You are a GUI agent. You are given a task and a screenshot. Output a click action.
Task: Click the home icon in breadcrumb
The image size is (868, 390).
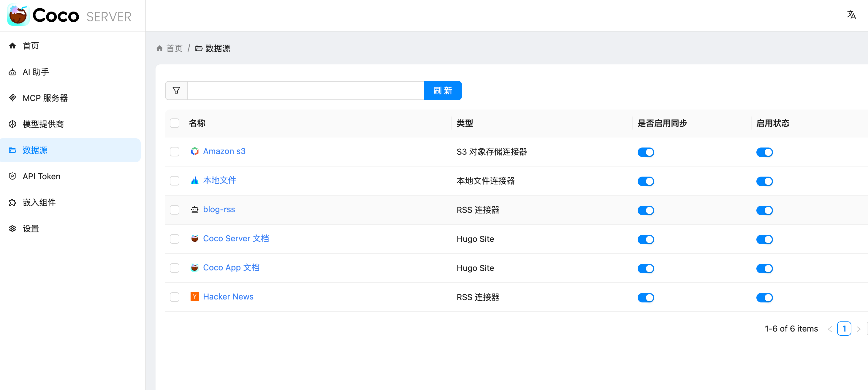(x=160, y=48)
